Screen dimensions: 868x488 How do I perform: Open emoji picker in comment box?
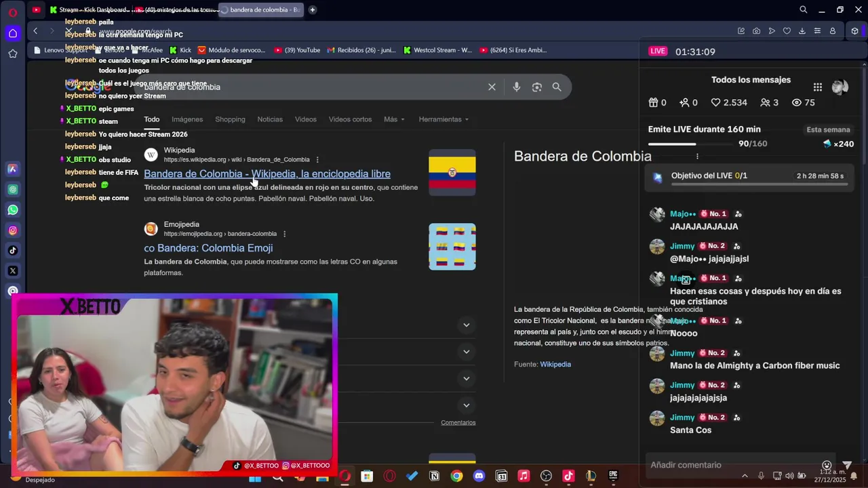coord(827,465)
